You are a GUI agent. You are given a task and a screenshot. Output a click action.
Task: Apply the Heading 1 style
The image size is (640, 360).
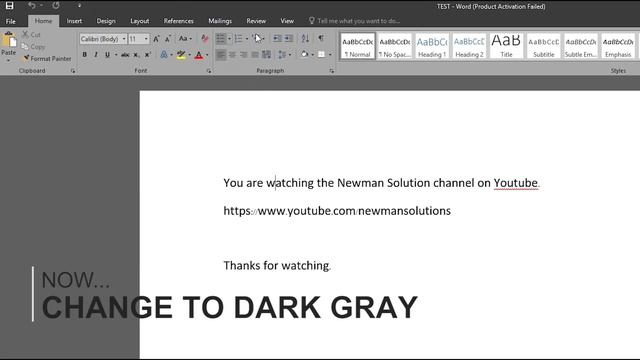[432, 46]
